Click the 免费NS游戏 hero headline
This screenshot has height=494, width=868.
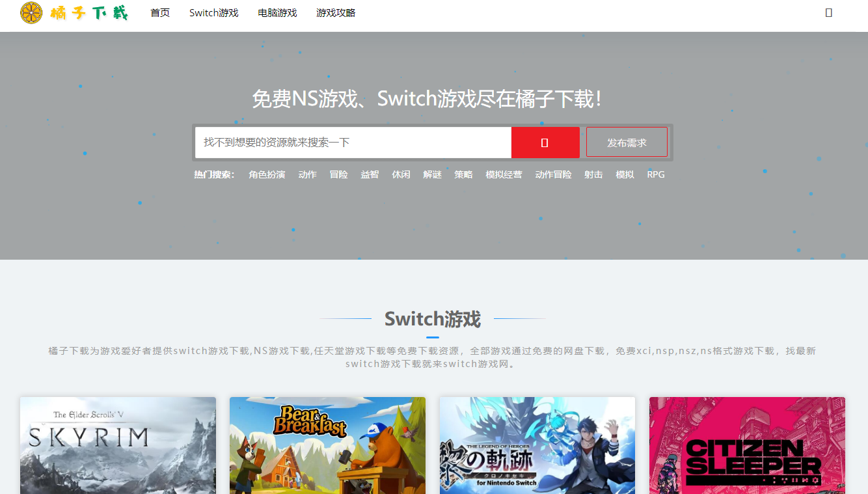[x=429, y=99]
